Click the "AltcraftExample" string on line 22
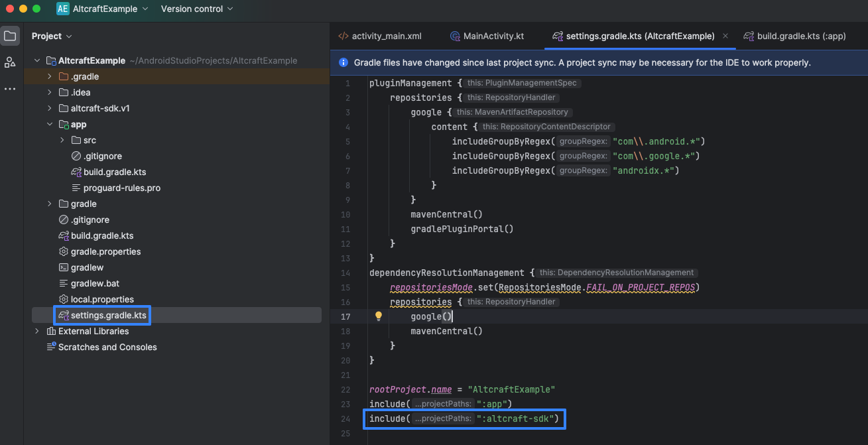Screen dimensions: 868x445 (x=511, y=389)
